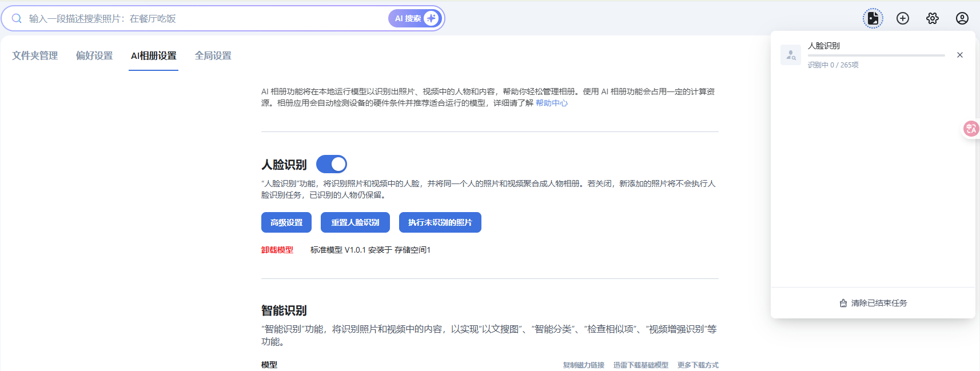Click the red 卸载模型 link
This screenshot has height=371, width=980.
(277, 250)
